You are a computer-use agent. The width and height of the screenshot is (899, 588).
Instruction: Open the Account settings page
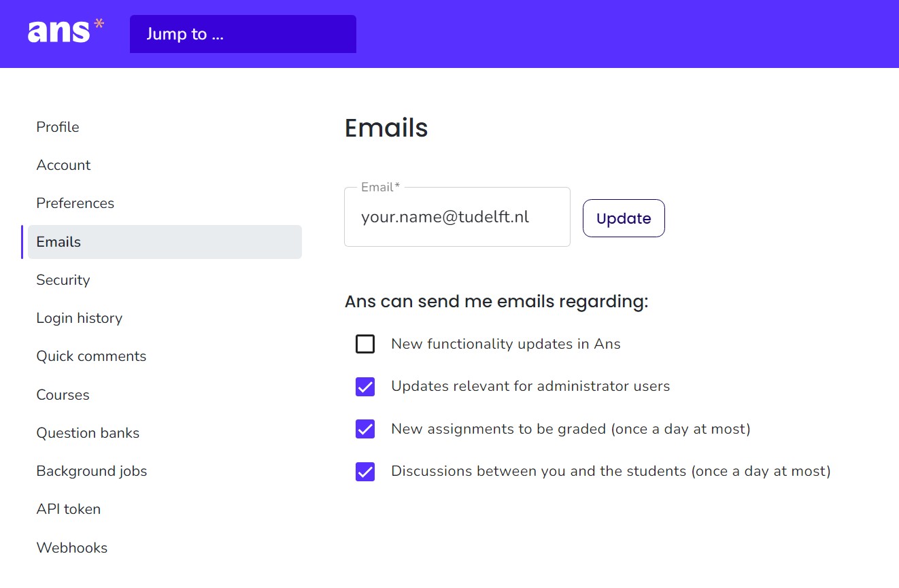[x=63, y=165]
